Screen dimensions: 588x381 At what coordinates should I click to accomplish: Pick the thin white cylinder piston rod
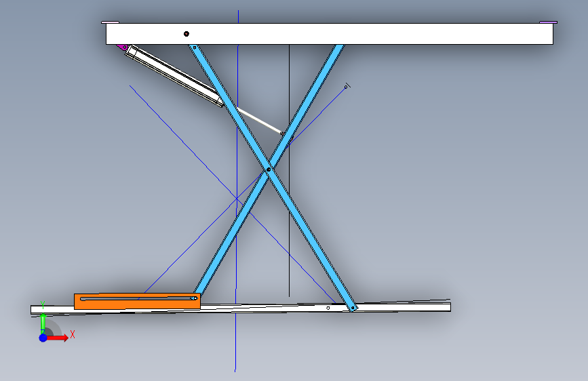click(259, 121)
